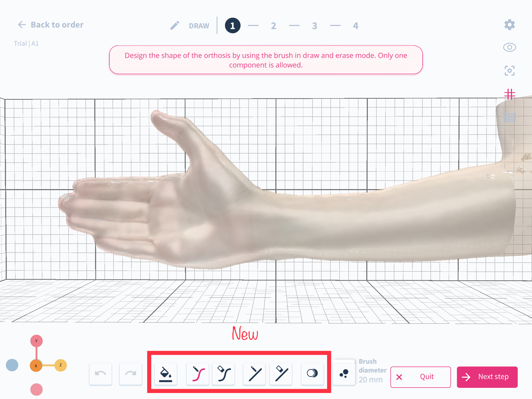Toggle model visibility eye icon
This screenshot has height=399, width=532.
coord(509,47)
